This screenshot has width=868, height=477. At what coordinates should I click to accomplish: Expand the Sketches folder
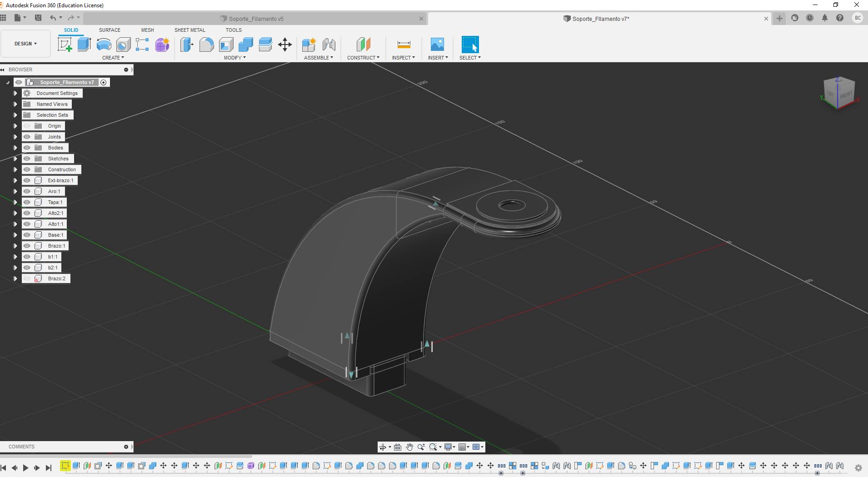click(x=15, y=159)
